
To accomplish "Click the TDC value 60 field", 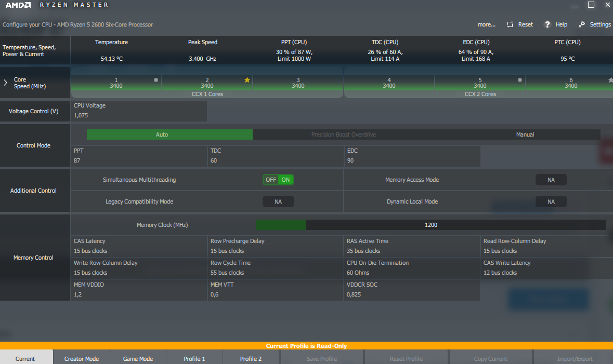I will point(276,156).
